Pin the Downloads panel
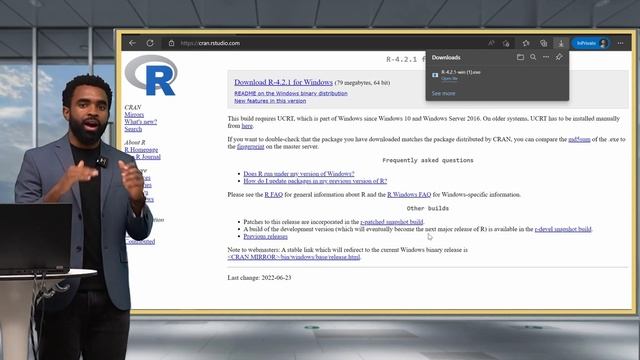Image resolution: width=640 pixels, height=360 pixels. pos(559,57)
